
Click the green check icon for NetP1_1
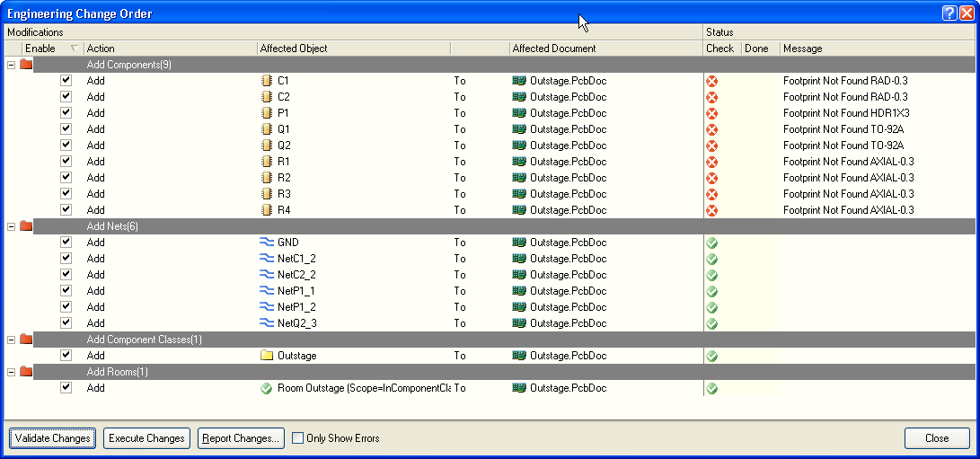(x=711, y=291)
